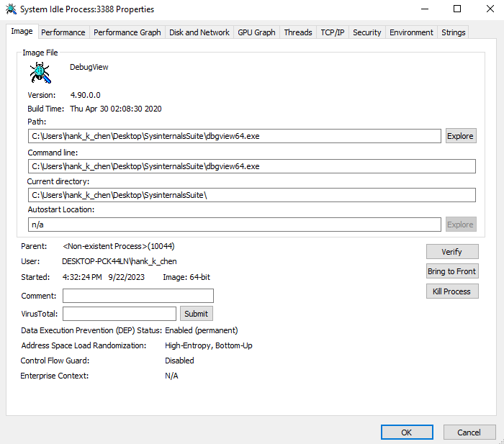Open the Performance Graph tab
The height and width of the screenshot is (444, 504).
pyautogui.click(x=127, y=32)
